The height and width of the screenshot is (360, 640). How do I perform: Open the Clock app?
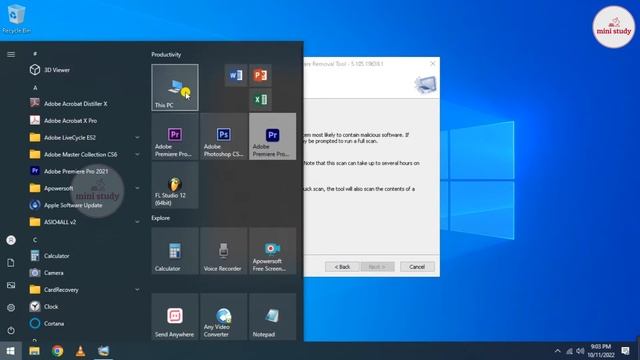click(85, 307)
